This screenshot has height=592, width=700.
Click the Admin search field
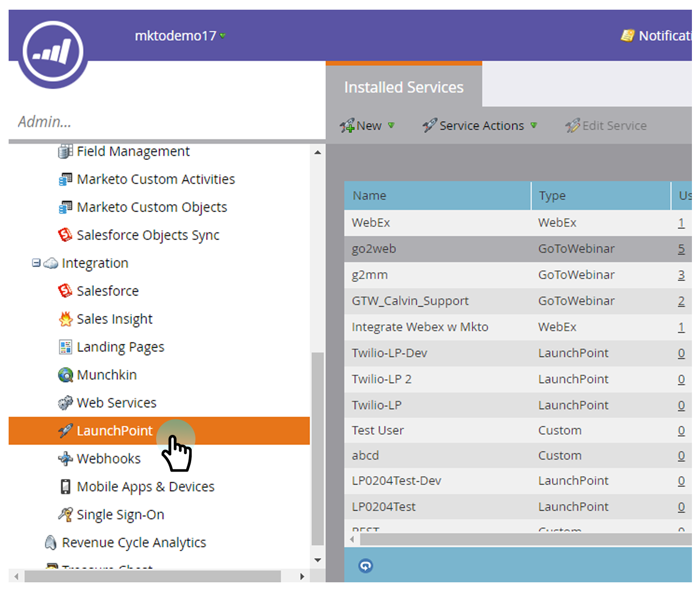162,122
